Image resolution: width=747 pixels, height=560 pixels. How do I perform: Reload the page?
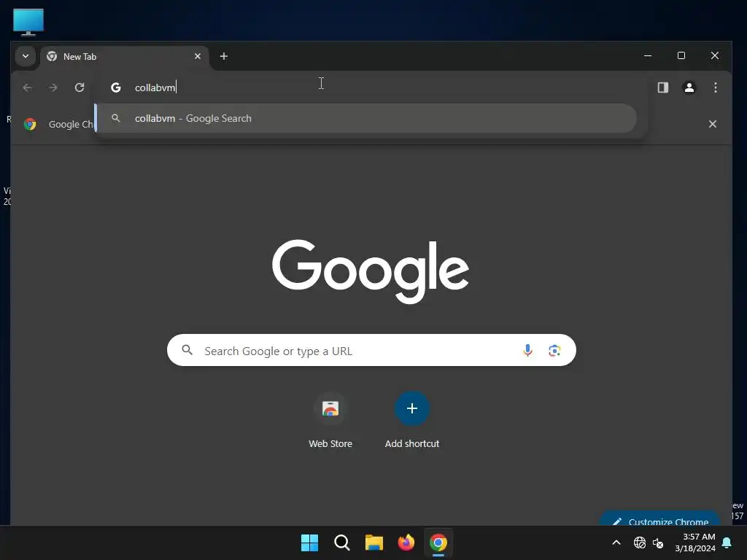pos(80,87)
